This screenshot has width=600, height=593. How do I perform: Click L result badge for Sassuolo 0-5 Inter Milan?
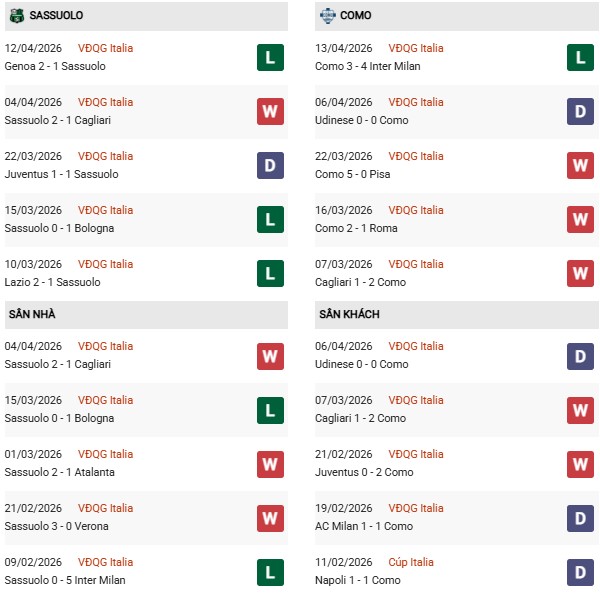(270, 571)
